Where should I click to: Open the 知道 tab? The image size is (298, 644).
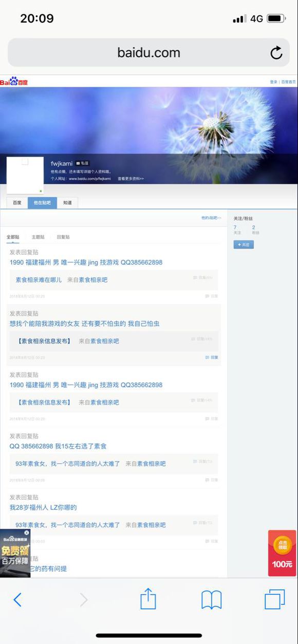pos(67,203)
